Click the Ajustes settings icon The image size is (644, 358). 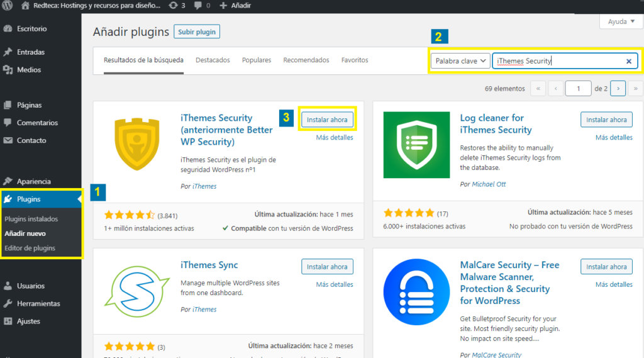[x=8, y=322]
